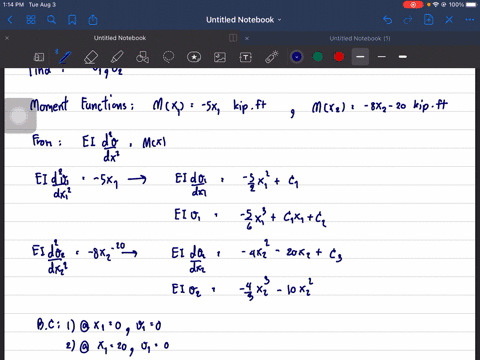This screenshot has width=480, height=360.
Task: Select the Shapes tool
Action: pos(142,57)
